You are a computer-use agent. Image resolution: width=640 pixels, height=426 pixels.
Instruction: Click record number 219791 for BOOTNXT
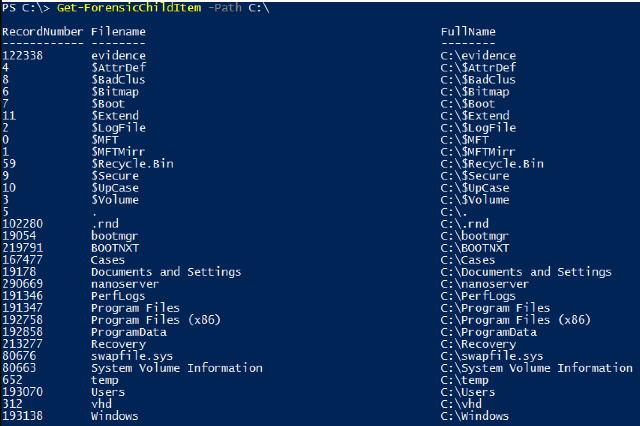22,248
